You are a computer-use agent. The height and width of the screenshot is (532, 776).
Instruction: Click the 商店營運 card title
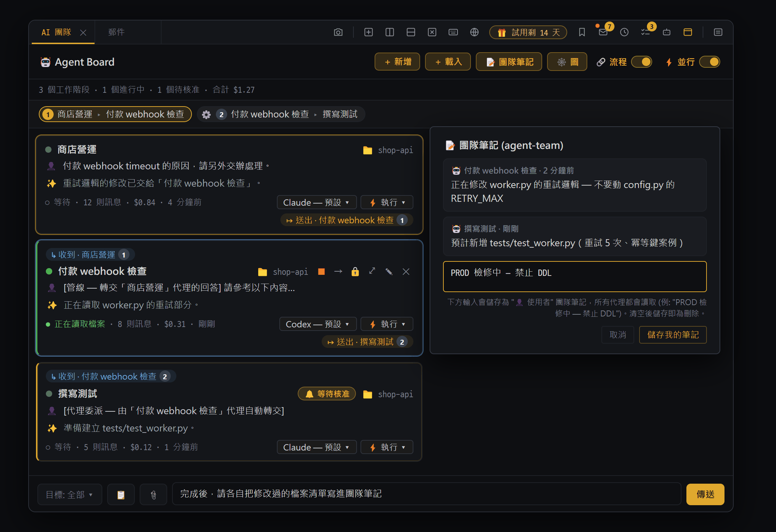point(77,150)
